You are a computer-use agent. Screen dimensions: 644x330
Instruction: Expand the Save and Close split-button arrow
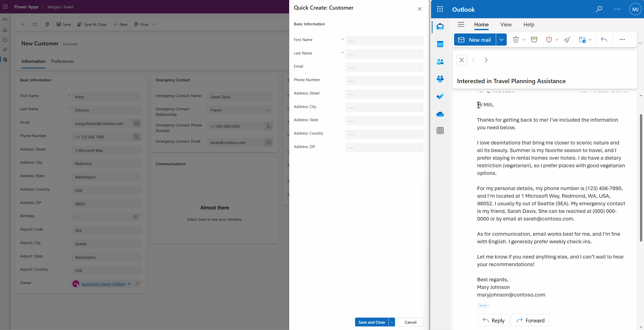point(391,322)
